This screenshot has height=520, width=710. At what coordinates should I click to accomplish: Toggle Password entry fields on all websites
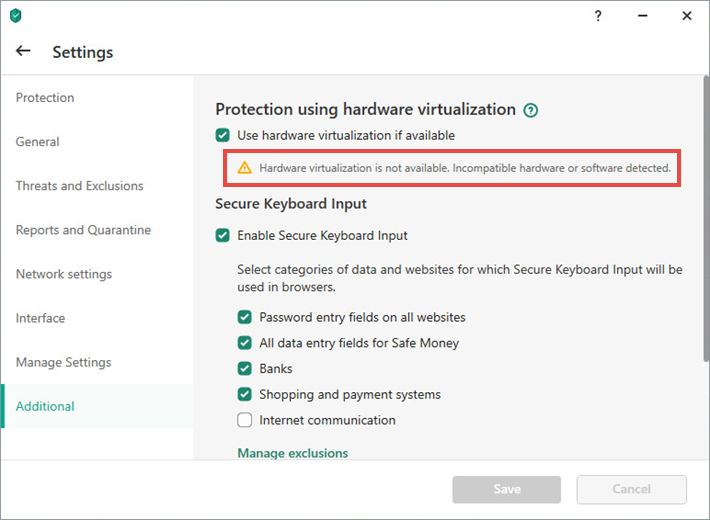244,317
